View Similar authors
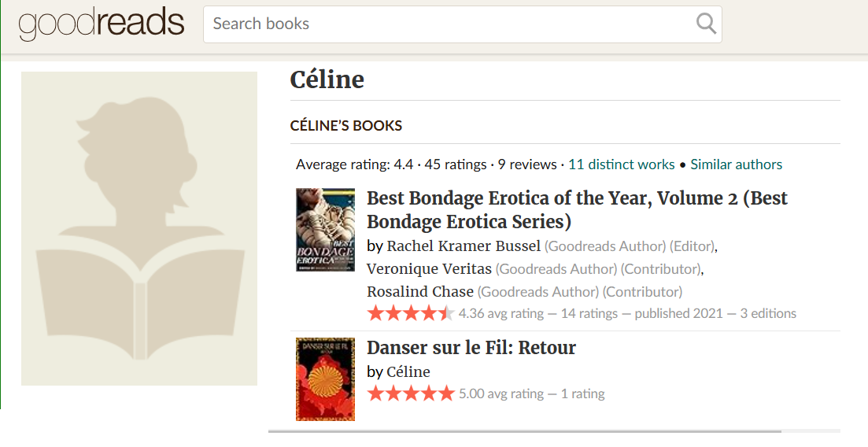 tap(736, 164)
